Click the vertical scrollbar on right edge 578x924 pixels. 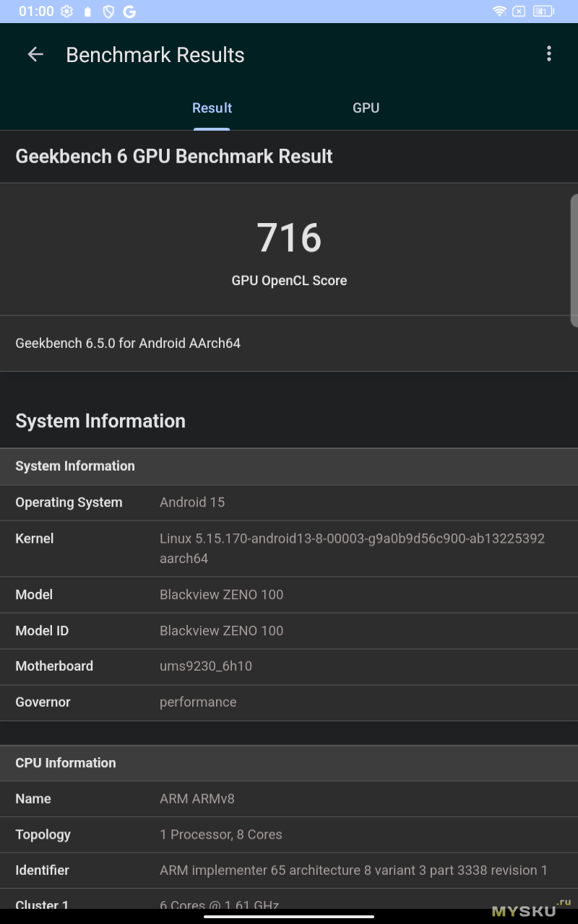[x=574, y=260]
